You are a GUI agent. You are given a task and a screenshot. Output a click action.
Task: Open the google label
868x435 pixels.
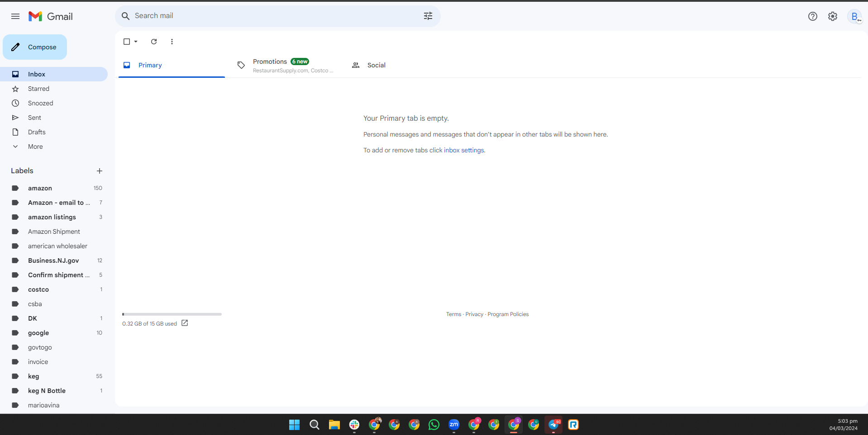pyautogui.click(x=54, y=333)
